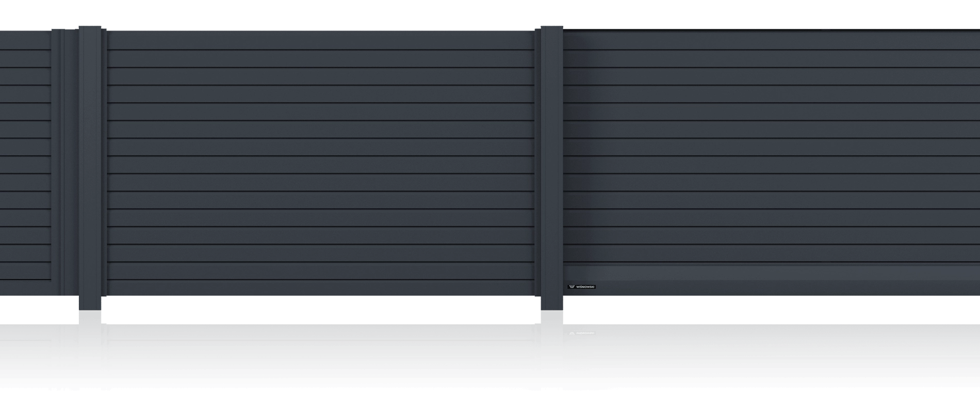
Task: Click the top slat of the middle panel
Action: 320,40
